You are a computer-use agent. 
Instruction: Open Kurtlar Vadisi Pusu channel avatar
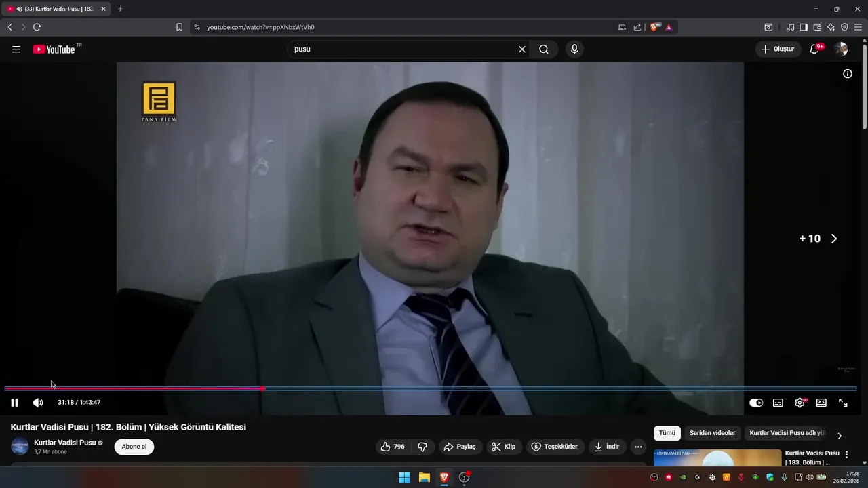[x=20, y=447]
